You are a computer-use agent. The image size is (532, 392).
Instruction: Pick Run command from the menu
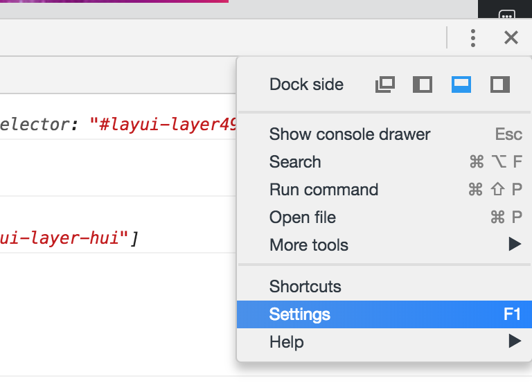pyautogui.click(x=323, y=190)
